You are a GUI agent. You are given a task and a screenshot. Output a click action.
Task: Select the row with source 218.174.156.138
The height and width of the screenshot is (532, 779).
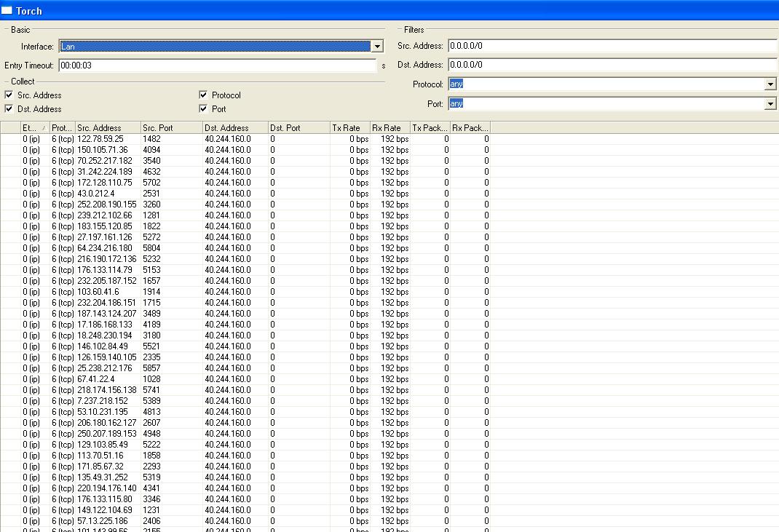point(245,390)
